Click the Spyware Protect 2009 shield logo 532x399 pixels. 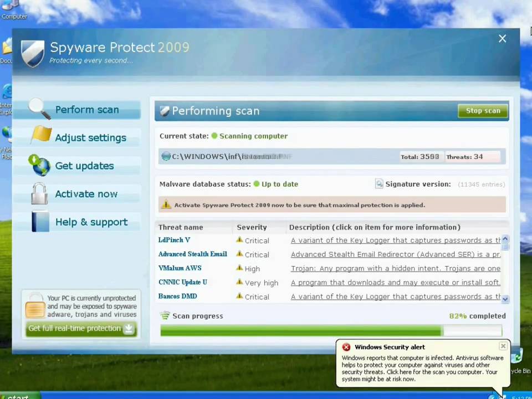(x=33, y=53)
